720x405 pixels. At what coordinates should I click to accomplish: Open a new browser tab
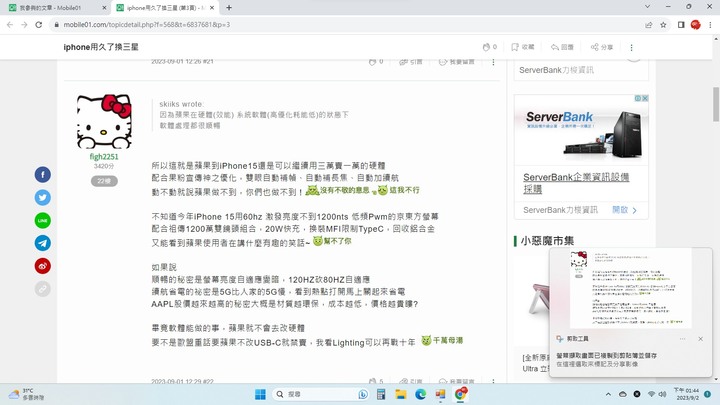coord(229,7)
